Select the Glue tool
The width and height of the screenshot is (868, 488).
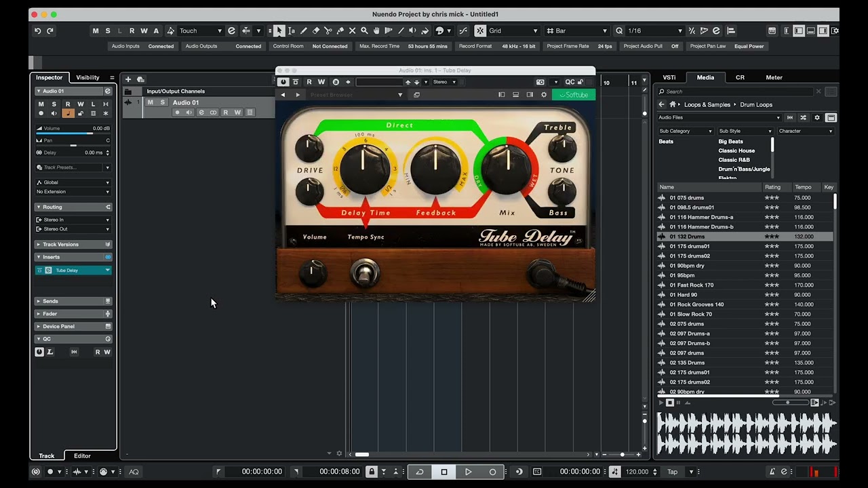340,30
